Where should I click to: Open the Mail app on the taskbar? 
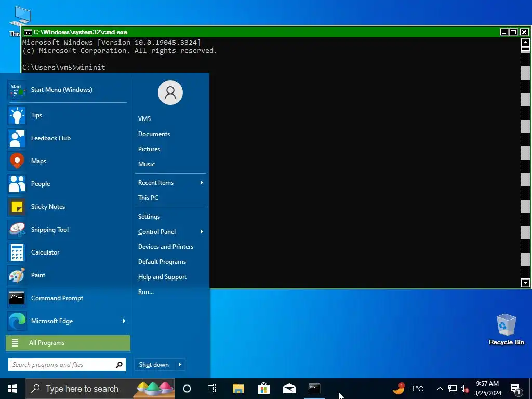pyautogui.click(x=289, y=389)
